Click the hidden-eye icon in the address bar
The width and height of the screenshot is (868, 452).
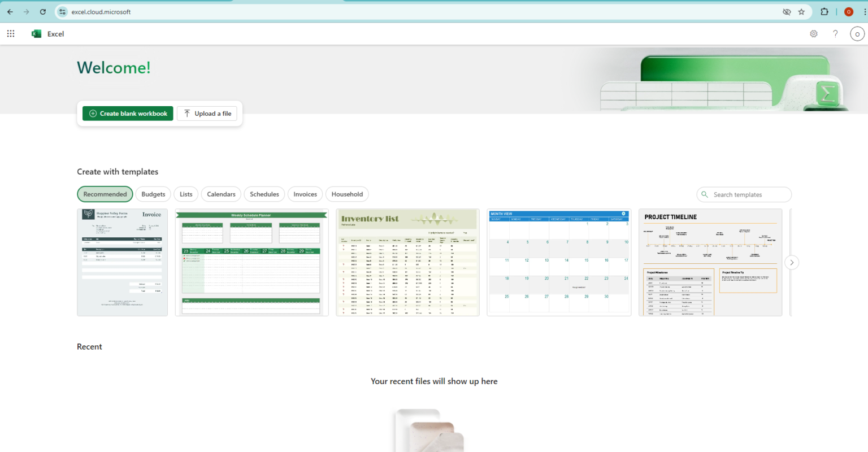click(x=786, y=11)
